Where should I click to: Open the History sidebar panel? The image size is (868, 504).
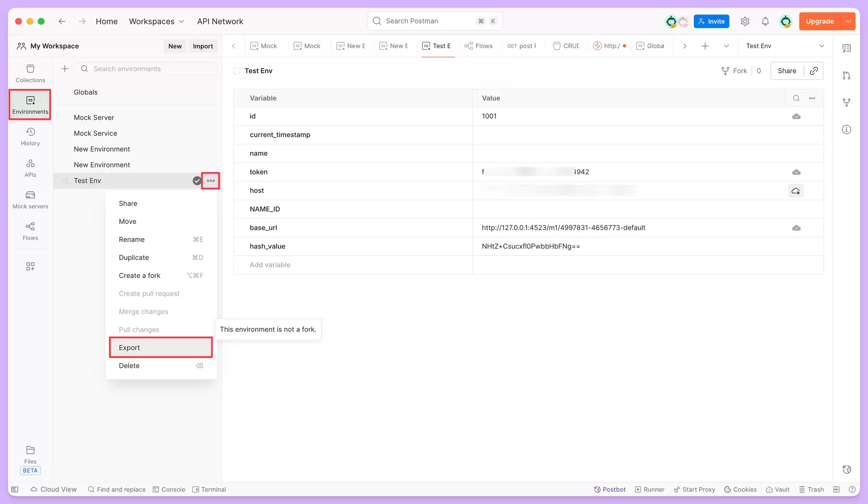coord(30,137)
